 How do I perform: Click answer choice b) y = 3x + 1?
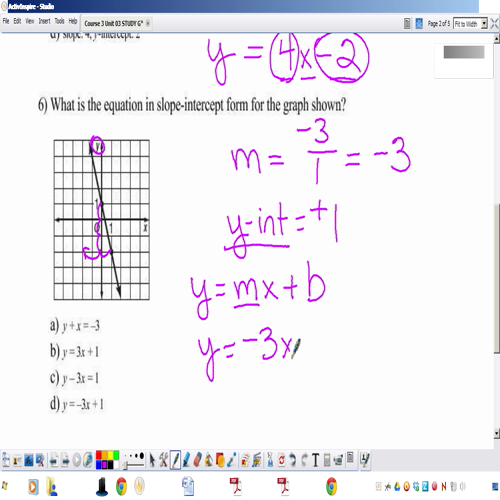pyautogui.click(x=74, y=351)
